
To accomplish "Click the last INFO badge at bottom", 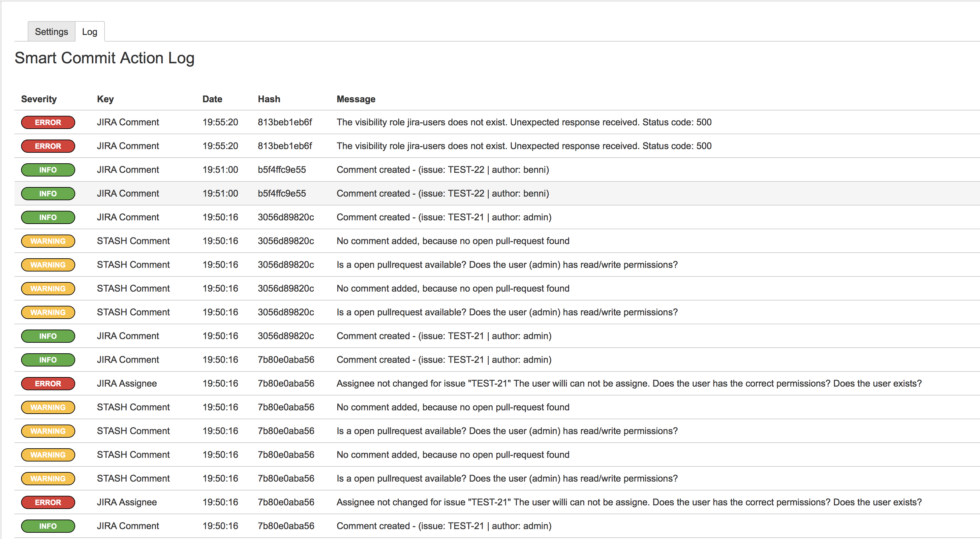I will (x=48, y=526).
